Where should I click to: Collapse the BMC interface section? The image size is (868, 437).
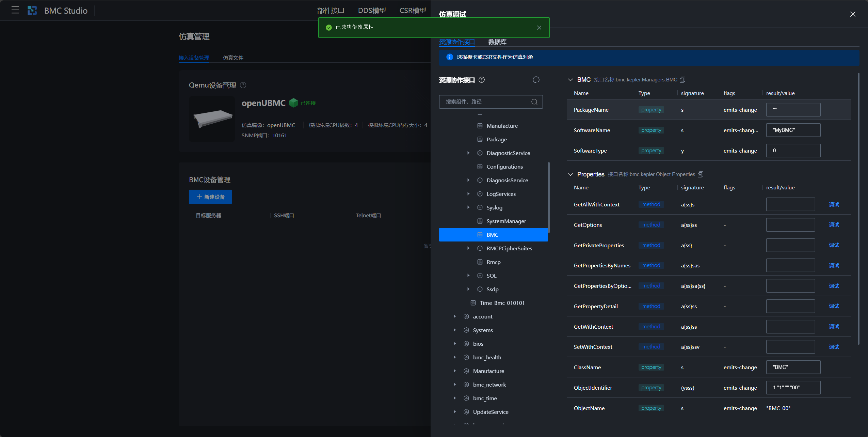[570, 80]
